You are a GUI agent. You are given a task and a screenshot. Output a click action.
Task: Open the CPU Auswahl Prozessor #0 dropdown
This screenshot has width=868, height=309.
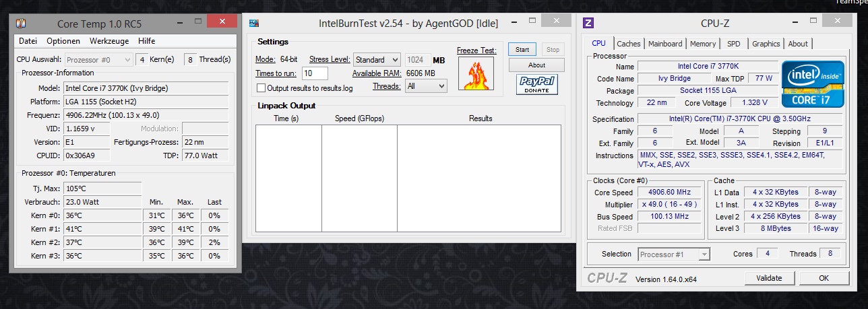coord(99,59)
